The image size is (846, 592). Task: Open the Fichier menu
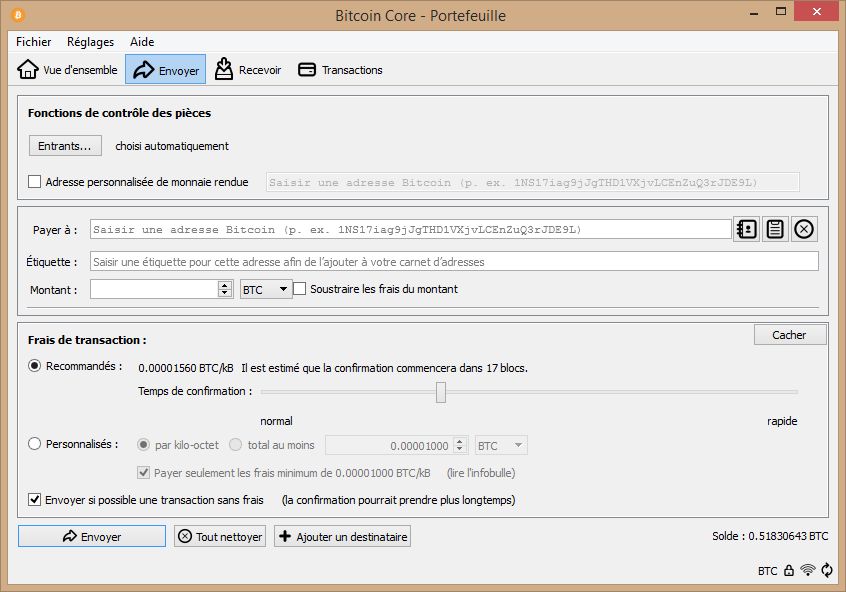click(33, 42)
